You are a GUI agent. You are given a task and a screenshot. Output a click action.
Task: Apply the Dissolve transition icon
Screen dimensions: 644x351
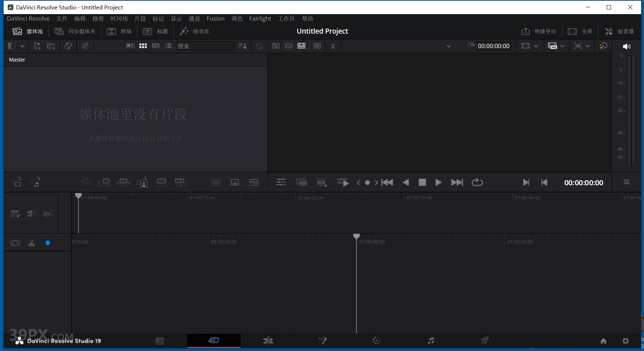point(235,182)
